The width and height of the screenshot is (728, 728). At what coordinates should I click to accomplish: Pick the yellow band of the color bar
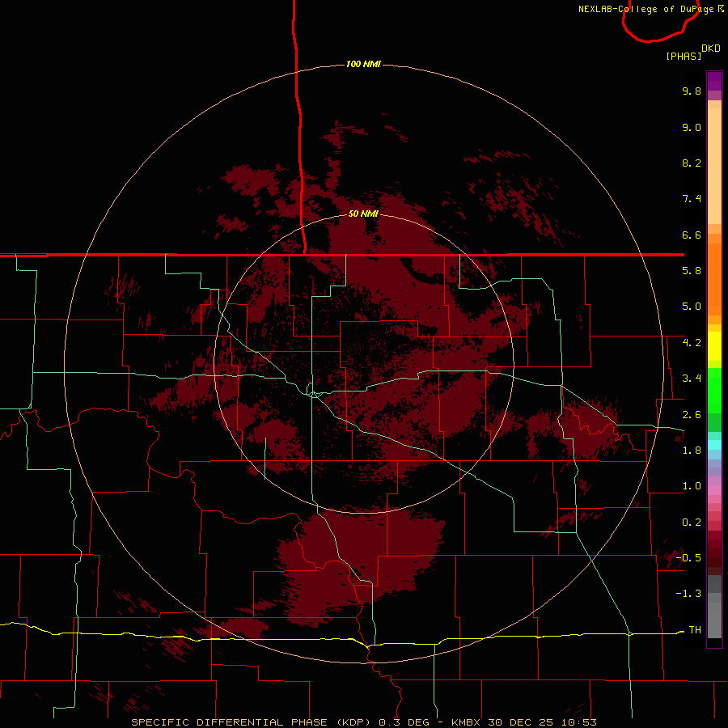(x=714, y=346)
